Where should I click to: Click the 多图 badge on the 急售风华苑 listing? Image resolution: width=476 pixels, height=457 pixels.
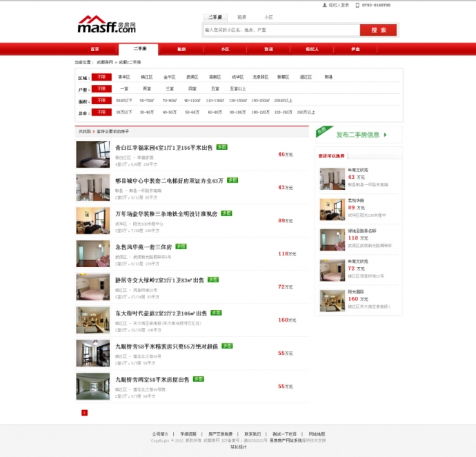click(x=181, y=246)
